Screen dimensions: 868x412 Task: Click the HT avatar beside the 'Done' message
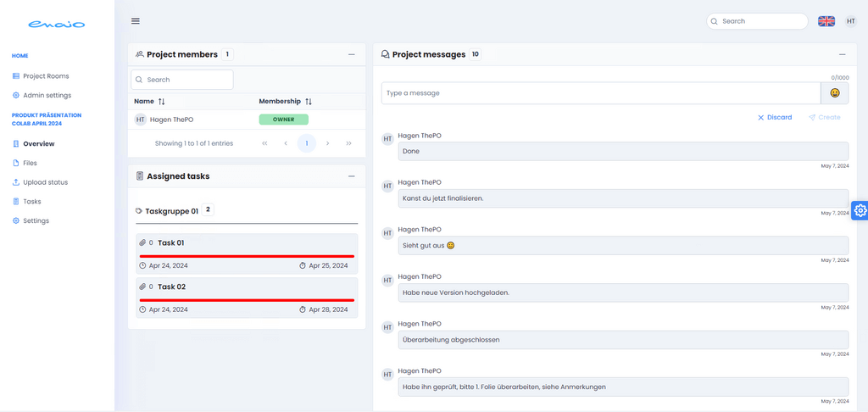(x=388, y=139)
